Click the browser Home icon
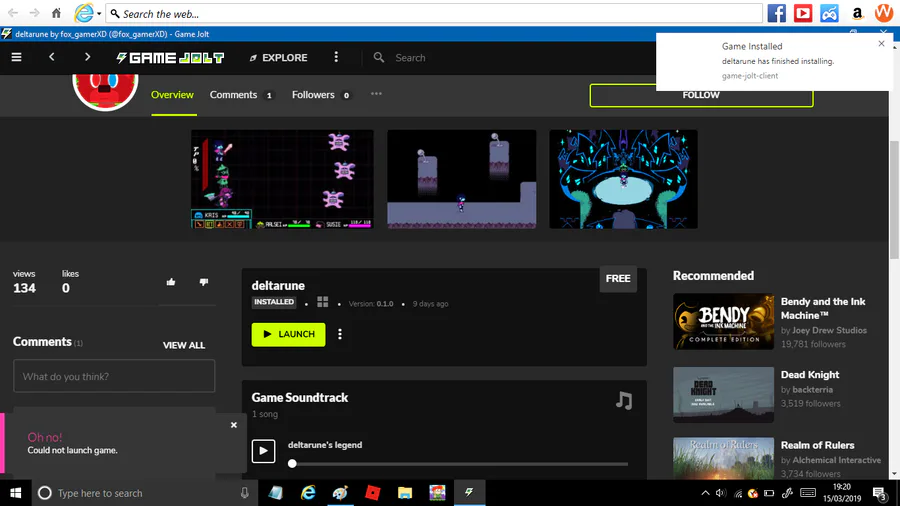 pyautogui.click(x=56, y=13)
